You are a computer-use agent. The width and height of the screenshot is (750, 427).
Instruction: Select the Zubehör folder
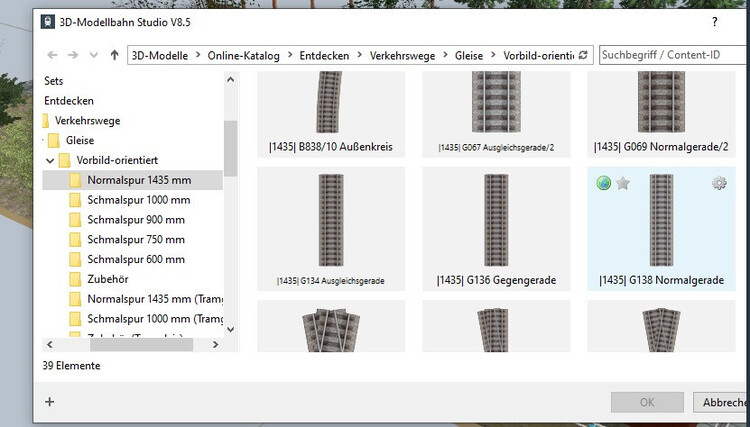[108, 279]
